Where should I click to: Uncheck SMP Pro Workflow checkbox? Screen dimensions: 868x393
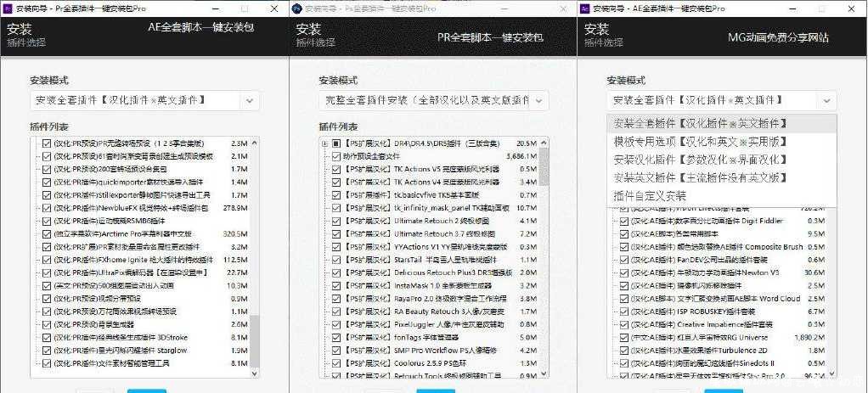coord(336,351)
